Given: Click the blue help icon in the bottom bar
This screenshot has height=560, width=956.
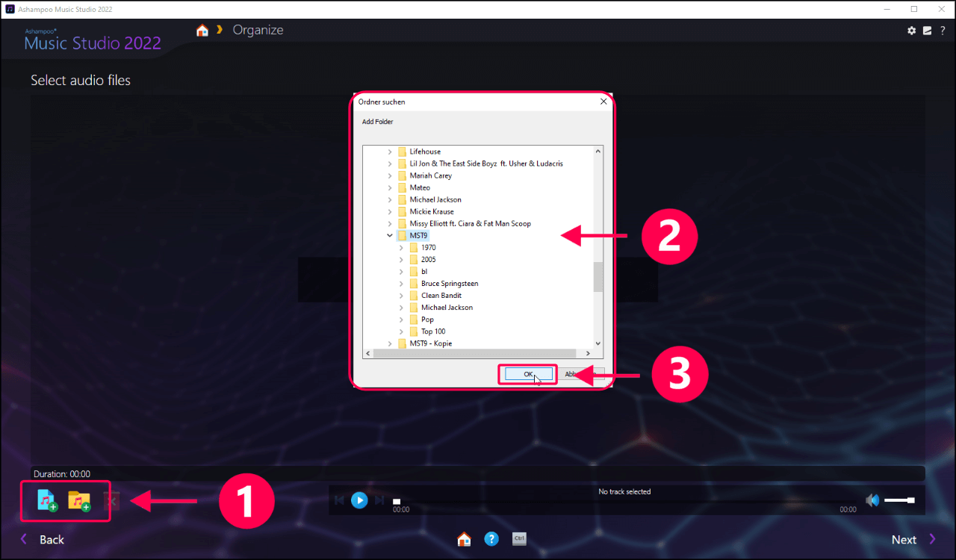Looking at the screenshot, I should click(x=491, y=538).
